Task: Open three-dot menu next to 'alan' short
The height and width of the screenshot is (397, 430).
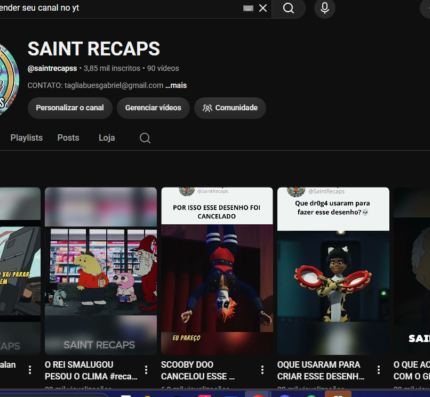Action: [x=30, y=370]
